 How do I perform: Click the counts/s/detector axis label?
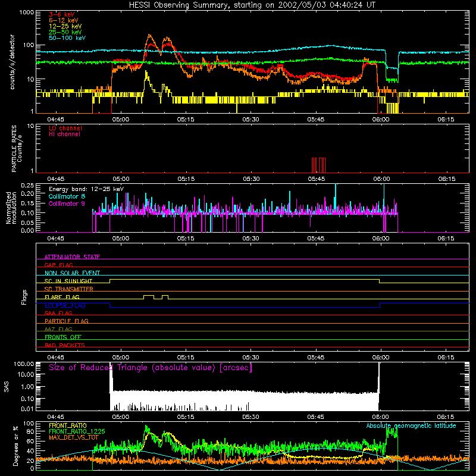12,62
